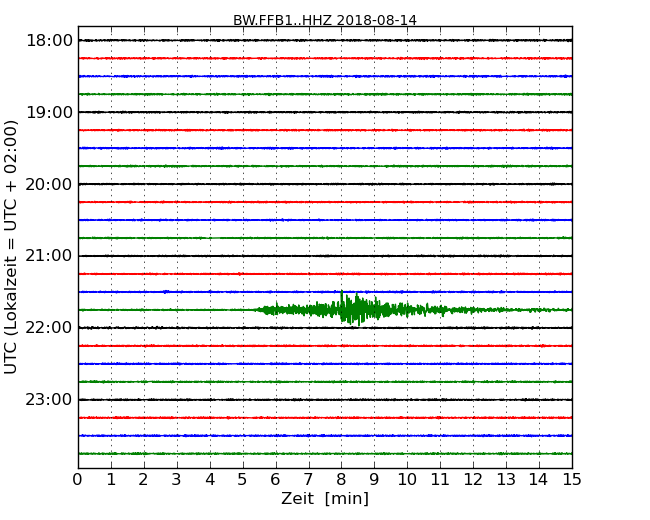Click the black trace at 18:00
The height and width of the screenshot is (520, 650).
click(x=325, y=41)
